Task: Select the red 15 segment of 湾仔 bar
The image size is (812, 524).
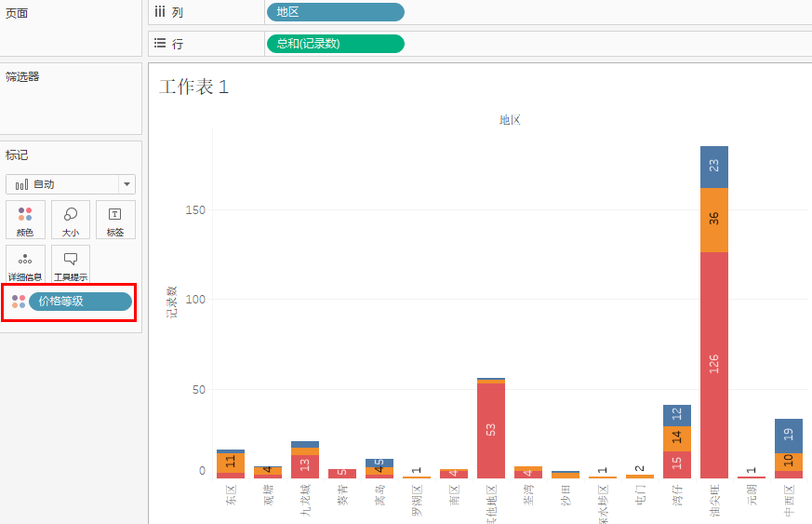Action: coord(677,464)
